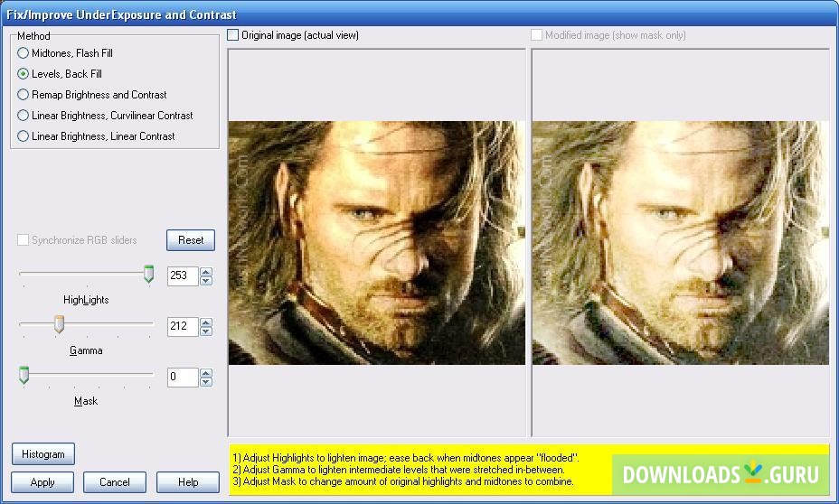Open Help for this dialog

[188, 482]
